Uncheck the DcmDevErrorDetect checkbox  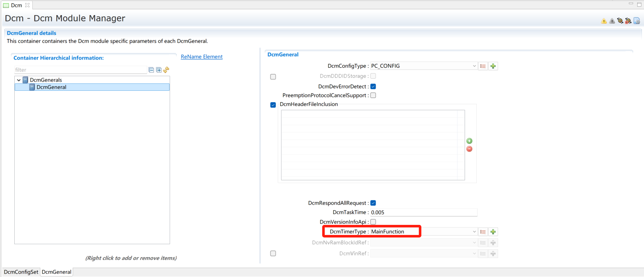[373, 86]
